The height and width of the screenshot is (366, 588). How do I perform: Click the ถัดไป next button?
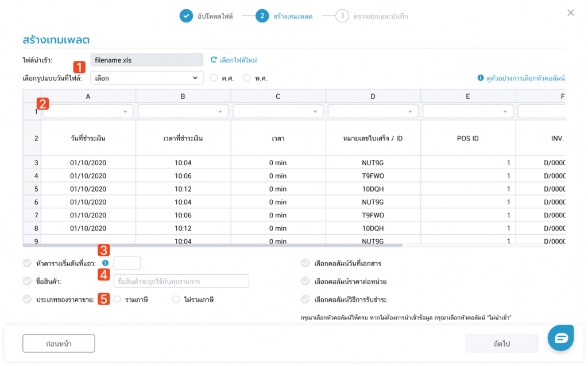click(501, 343)
